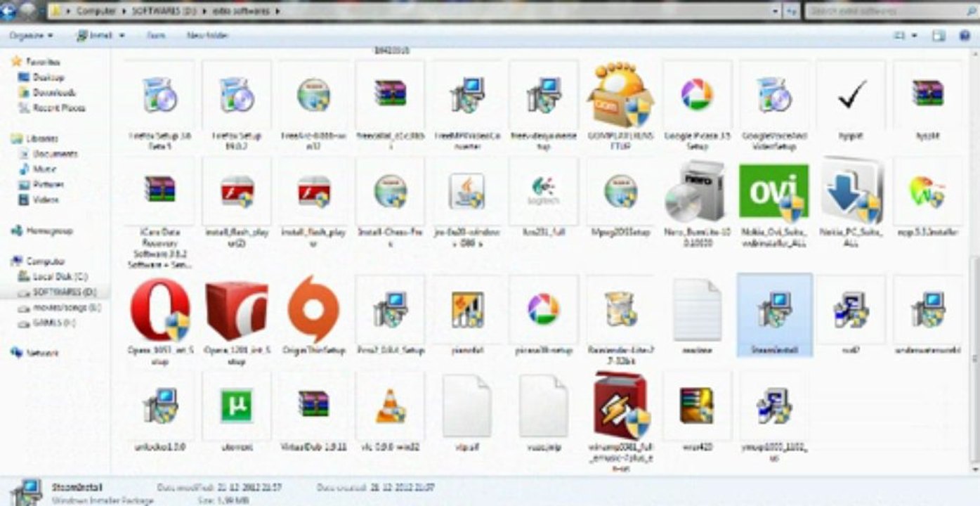The width and height of the screenshot is (980, 506).
Task: Select the VLC 0.9.8 win32 installer
Action: (x=390, y=406)
